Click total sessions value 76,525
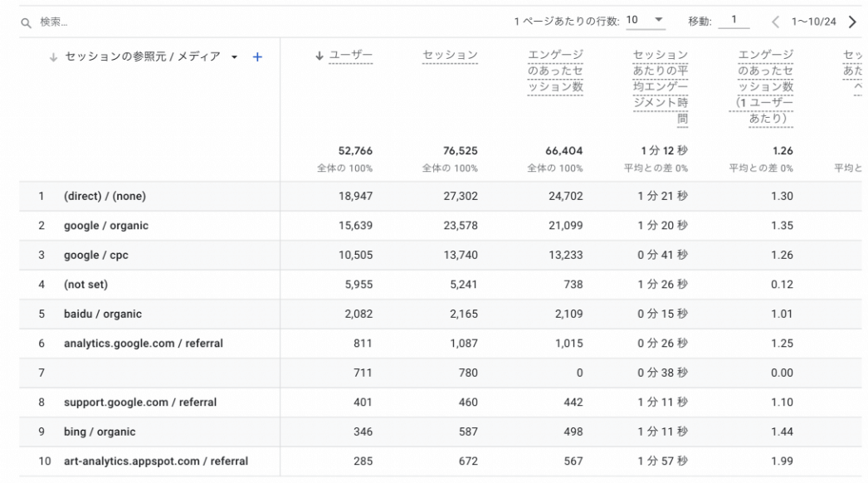868x483 pixels. click(x=460, y=151)
